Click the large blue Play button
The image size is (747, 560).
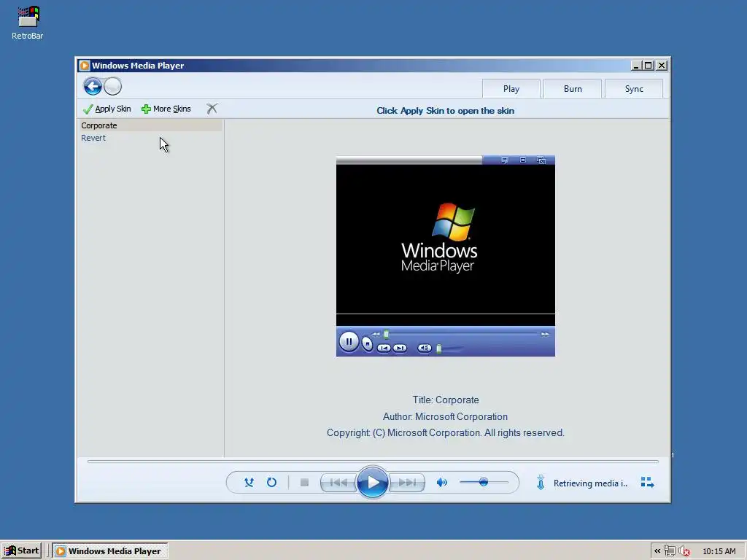[x=372, y=483]
